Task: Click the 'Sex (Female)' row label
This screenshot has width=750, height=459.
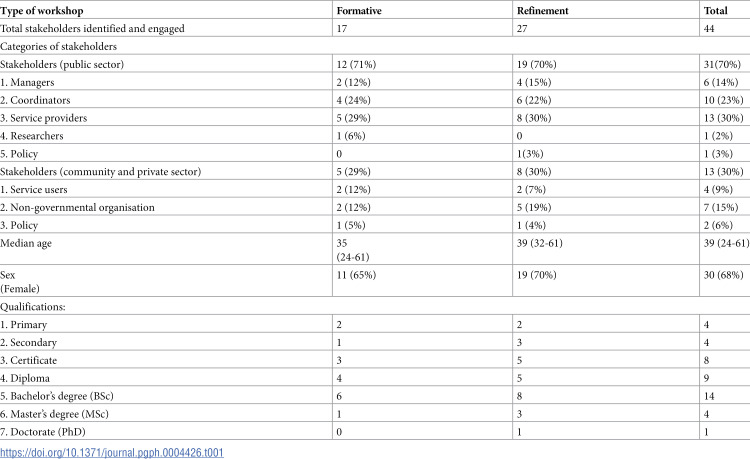Action: coord(20,282)
